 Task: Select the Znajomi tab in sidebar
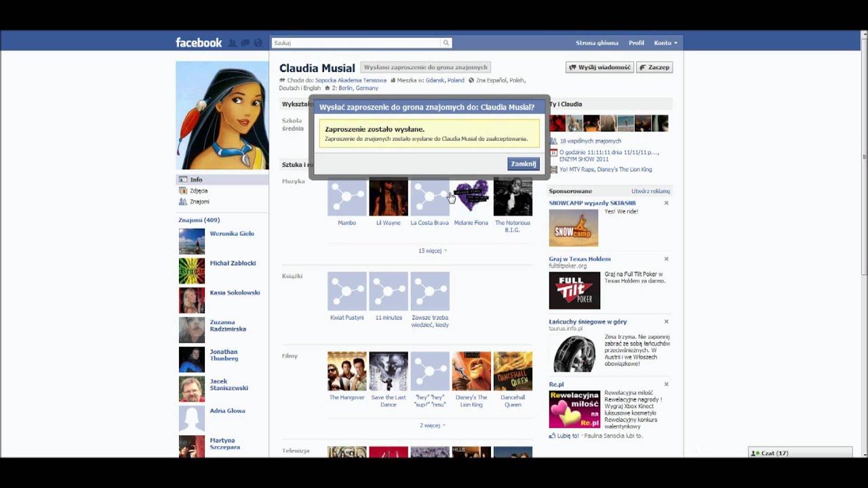click(222, 201)
